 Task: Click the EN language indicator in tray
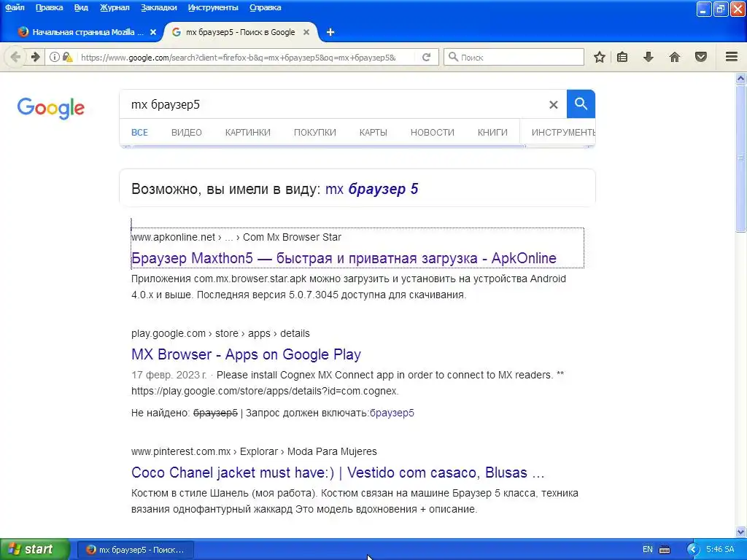(x=648, y=549)
